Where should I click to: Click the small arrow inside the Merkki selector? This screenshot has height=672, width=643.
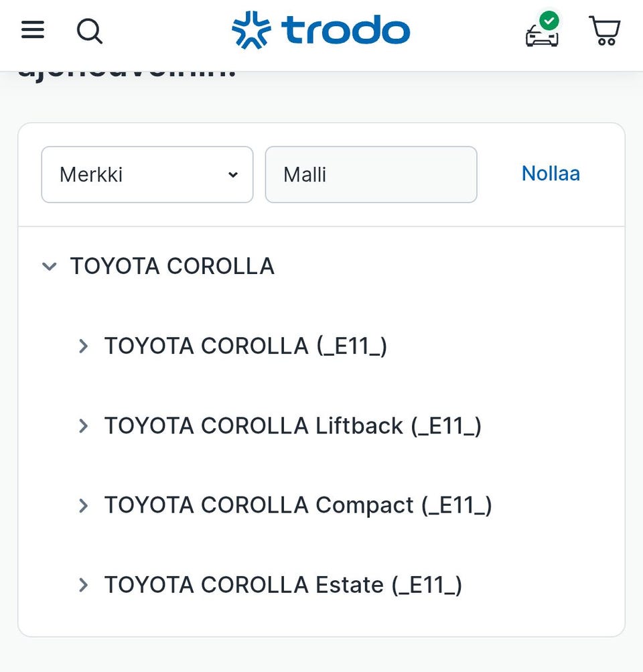pos(232,175)
